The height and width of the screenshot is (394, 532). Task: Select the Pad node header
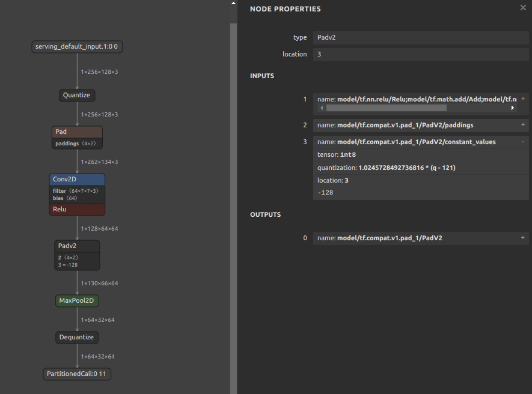click(x=77, y=132)
